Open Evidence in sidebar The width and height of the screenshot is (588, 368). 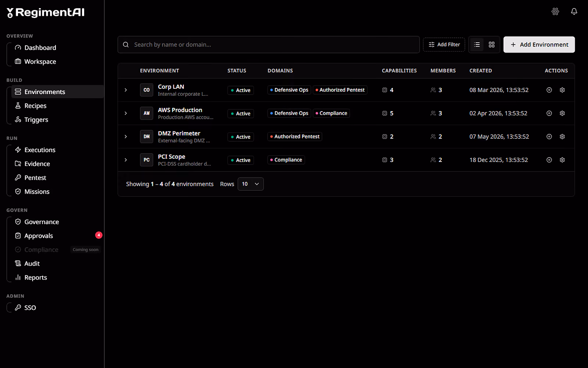pyautogui.click(x=58, y=164)
